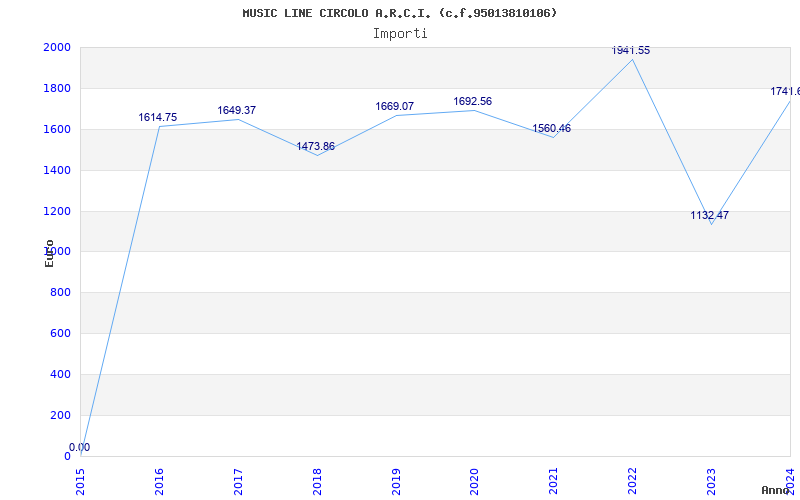The width and height of the screenshot is (800, 500).
Task: Click the 1649.37 data label for 2017
Action: pos(237,111)
